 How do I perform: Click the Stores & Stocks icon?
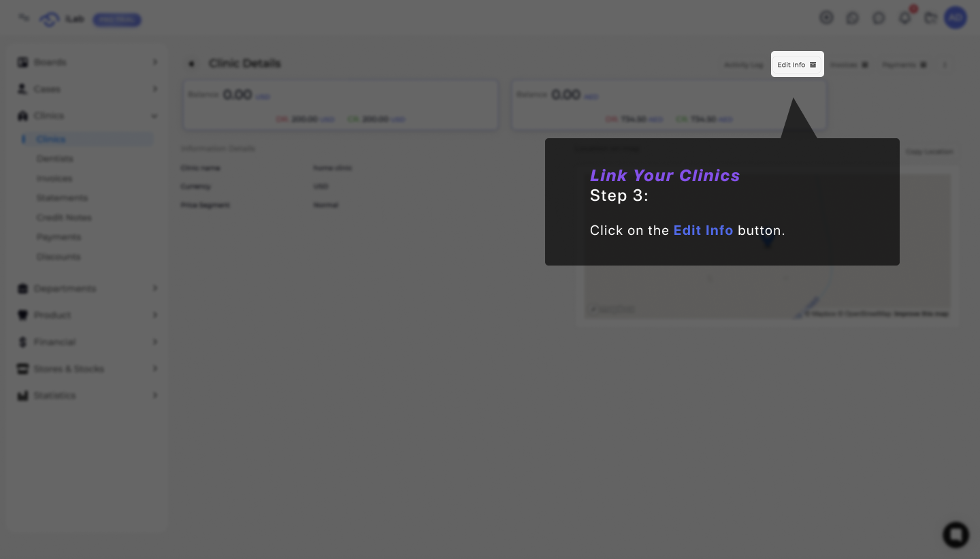point(22,368)
